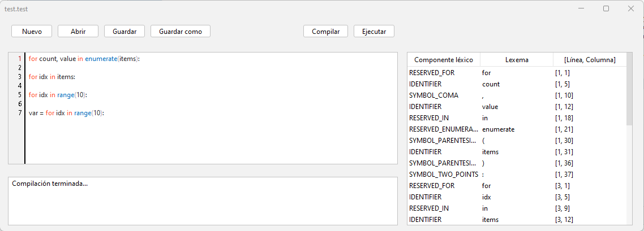Select the SYMBOL_COMA row in table
The image size is (644, 231).
(x=517, y=95)
